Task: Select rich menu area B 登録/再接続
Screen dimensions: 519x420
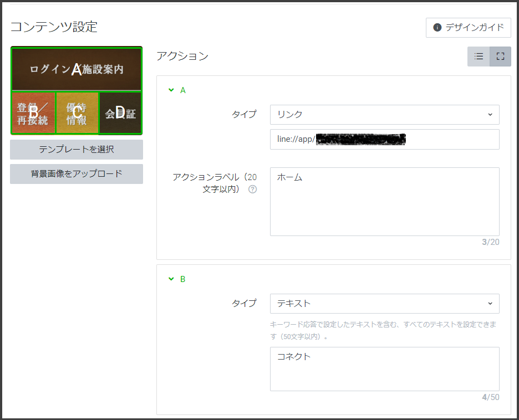Action: coord(33,113)
